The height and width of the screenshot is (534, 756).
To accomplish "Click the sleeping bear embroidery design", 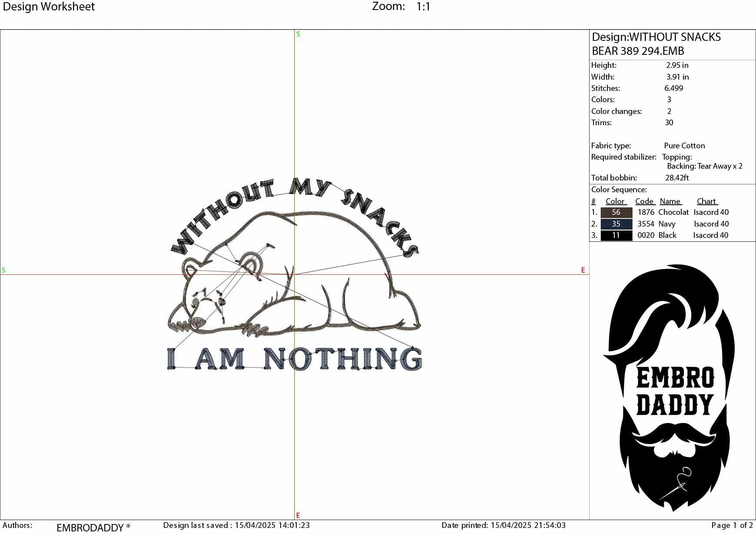I will [x=294, y=274].
